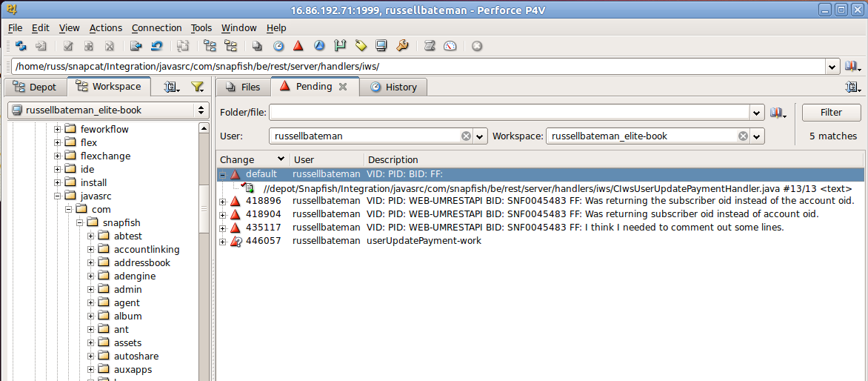Sort by the Description column header

click(x=613, y=160)
